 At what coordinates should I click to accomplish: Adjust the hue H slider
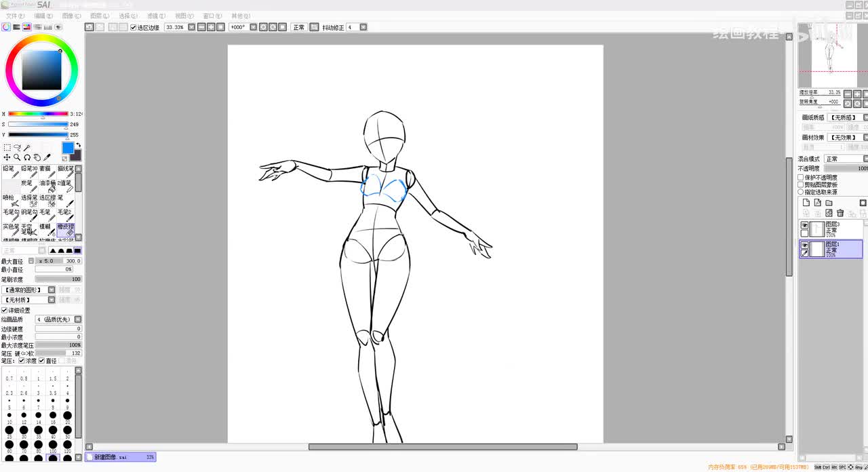click(x=38, y=114)
